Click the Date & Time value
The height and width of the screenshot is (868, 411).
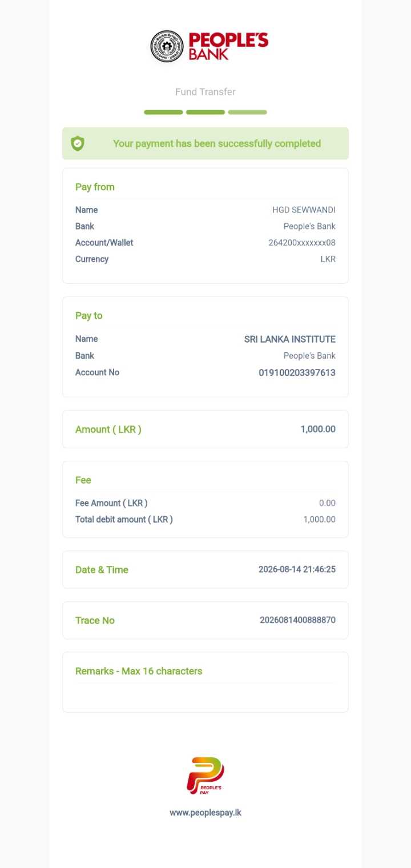click(297, 569)
